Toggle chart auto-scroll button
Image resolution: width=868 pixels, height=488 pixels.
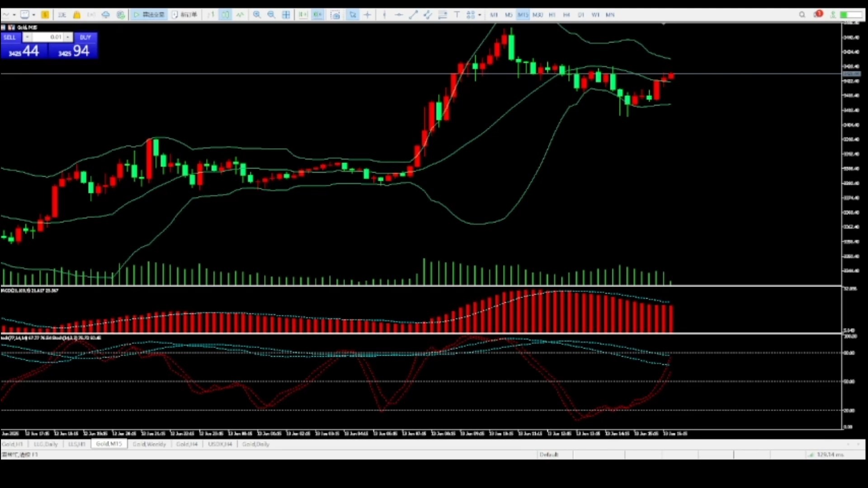point(303,15)
